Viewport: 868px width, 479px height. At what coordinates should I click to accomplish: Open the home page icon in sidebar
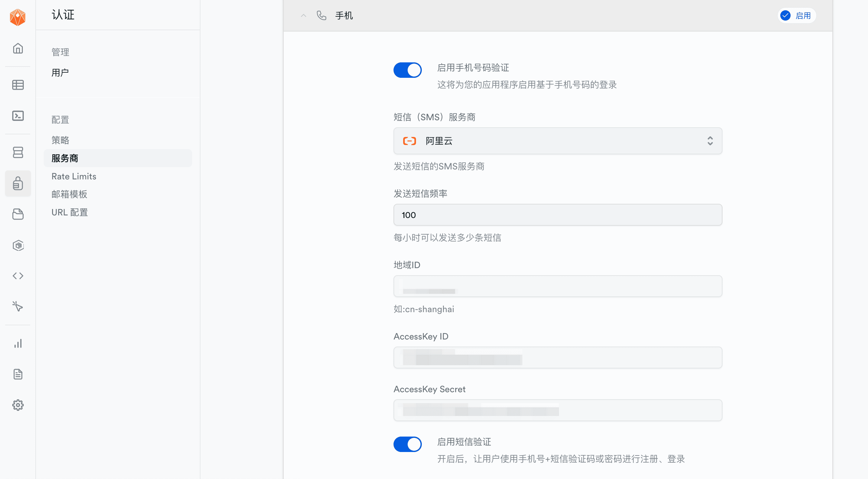[18, 49]
